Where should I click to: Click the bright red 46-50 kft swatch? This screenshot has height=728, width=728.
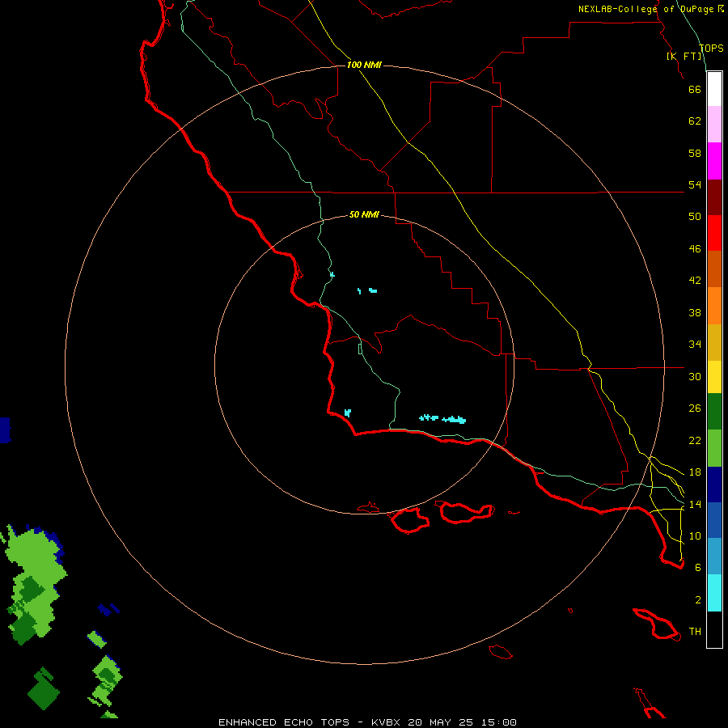[x=714, y=233]
